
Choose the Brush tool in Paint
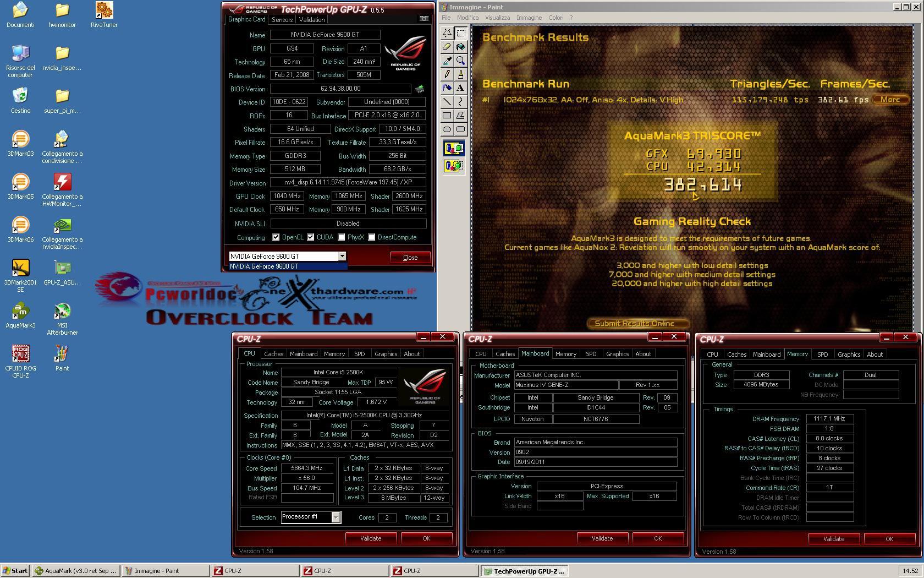(x=461, y=74)
